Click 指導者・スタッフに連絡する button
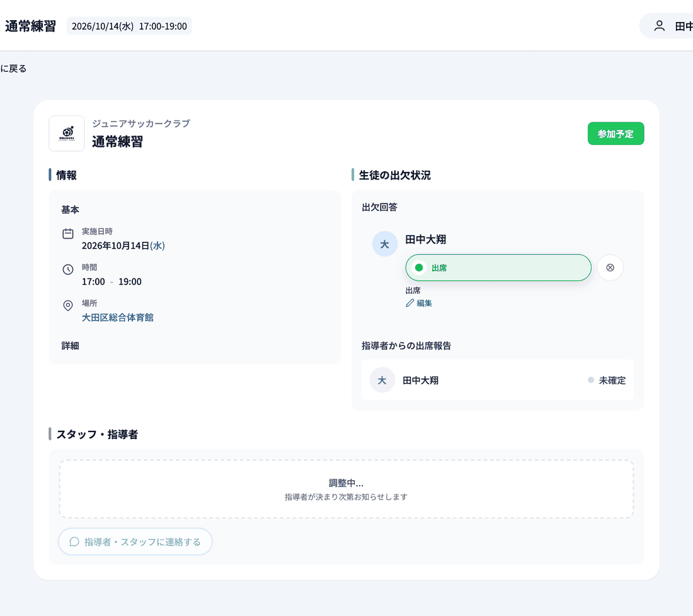The image size is (693, 616). (x=135, y=542)
